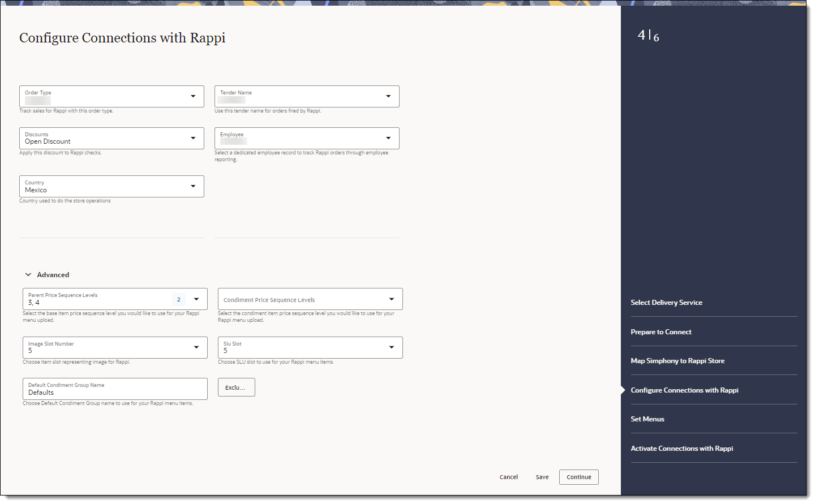815x504 pixels.
Task: Click the Continue button
Action: click(579, 477)
